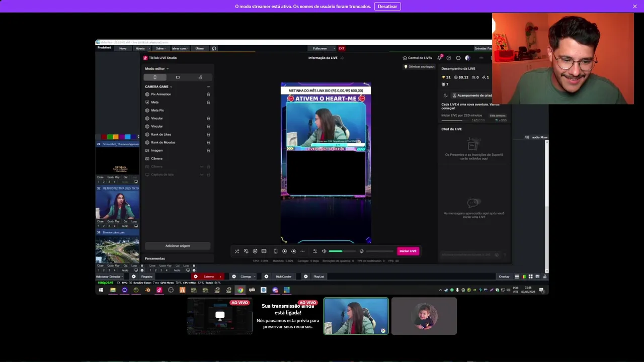Toggle lock on Rank de Likes source
The image size is (644, 362).
click(208, 134)
